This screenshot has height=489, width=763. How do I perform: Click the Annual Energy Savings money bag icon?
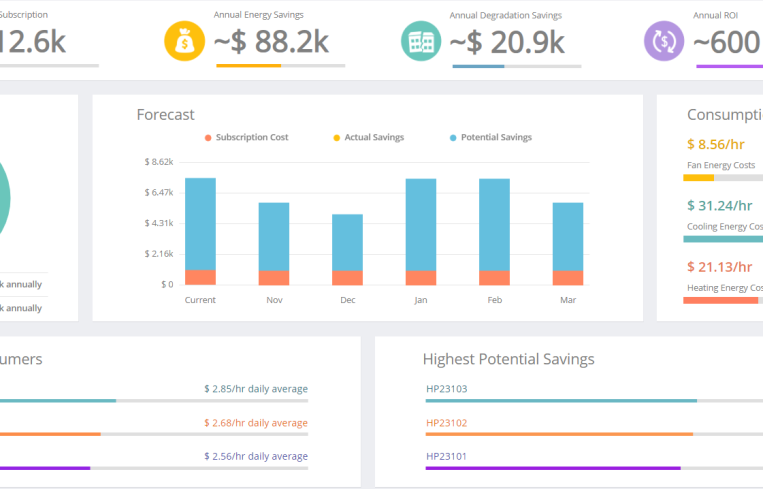pos(185,40)
